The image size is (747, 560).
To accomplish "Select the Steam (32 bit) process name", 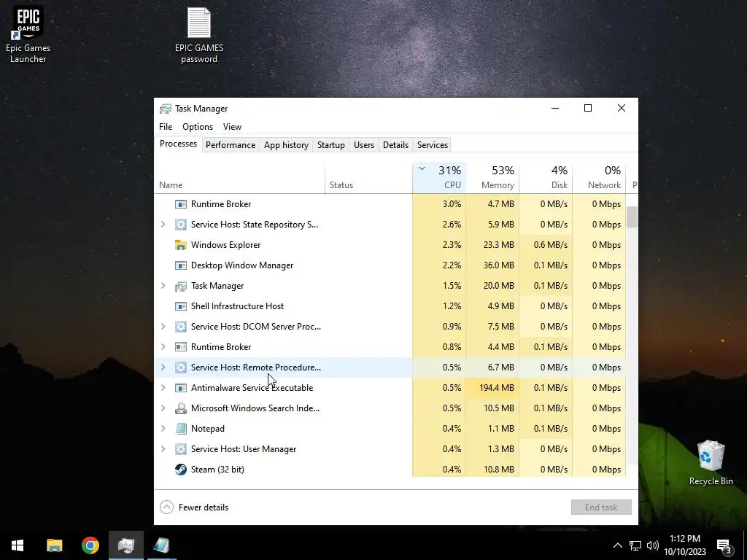I will [217, 470].
